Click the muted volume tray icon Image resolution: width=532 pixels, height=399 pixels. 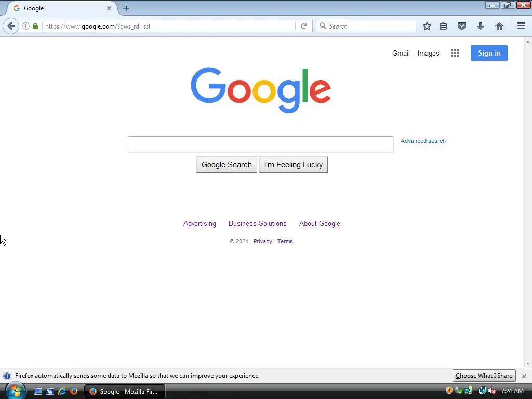pyautogui.click(x=492, y=391)
